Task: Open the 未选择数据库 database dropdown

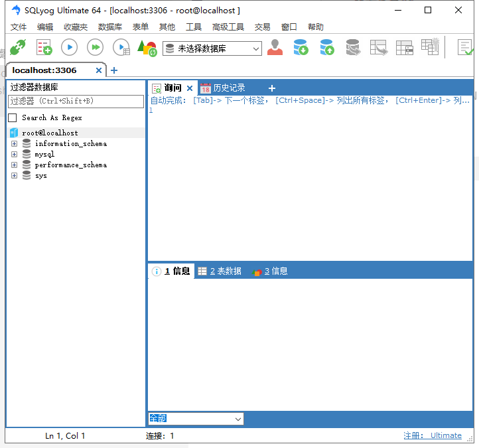Action: point(212,48)
